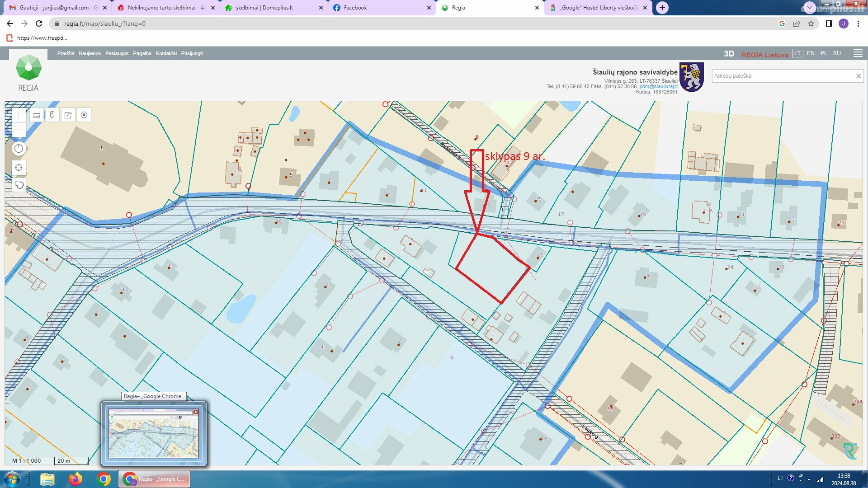Image resolution: width=868 pixels, height=488 pixels.
Task: Open the prim@siauliuraj.lt email link
Action: 658,86
